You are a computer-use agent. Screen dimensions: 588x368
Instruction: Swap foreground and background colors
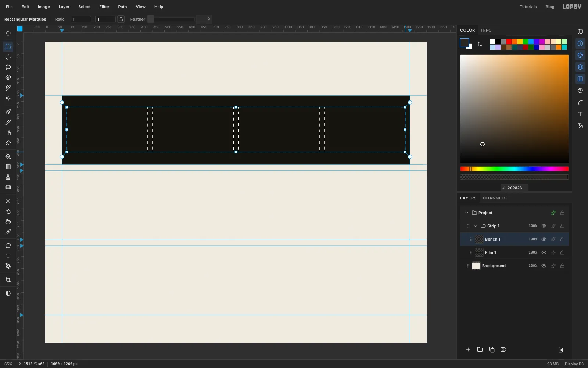point(480,44)
